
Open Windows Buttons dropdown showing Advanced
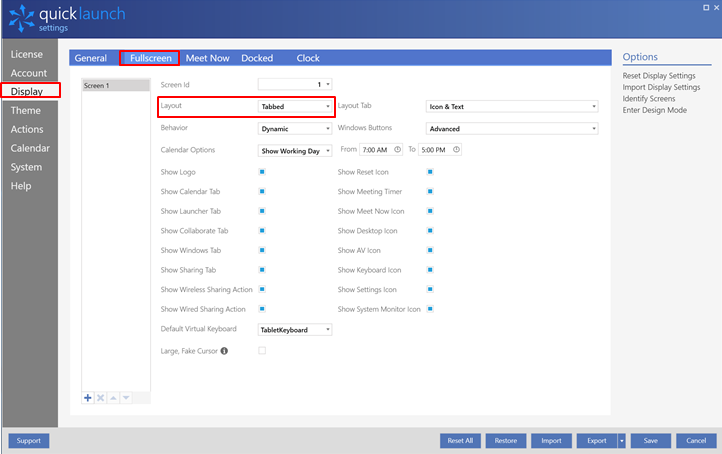[x=512, y=128]
